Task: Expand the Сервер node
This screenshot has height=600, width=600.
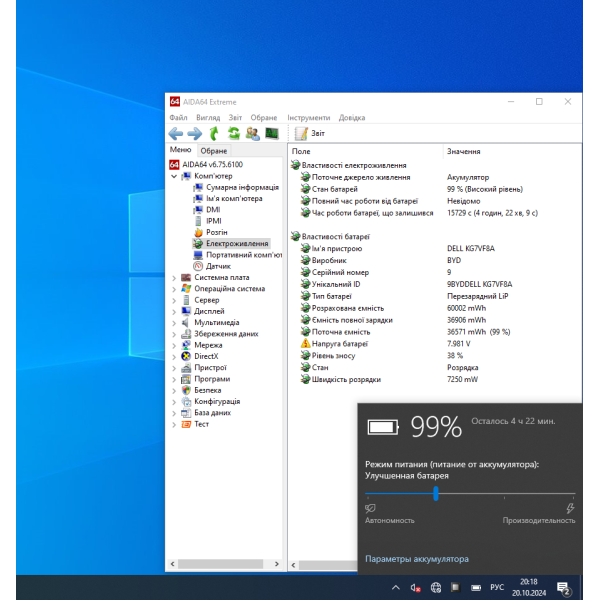Action: click(174, 300)
